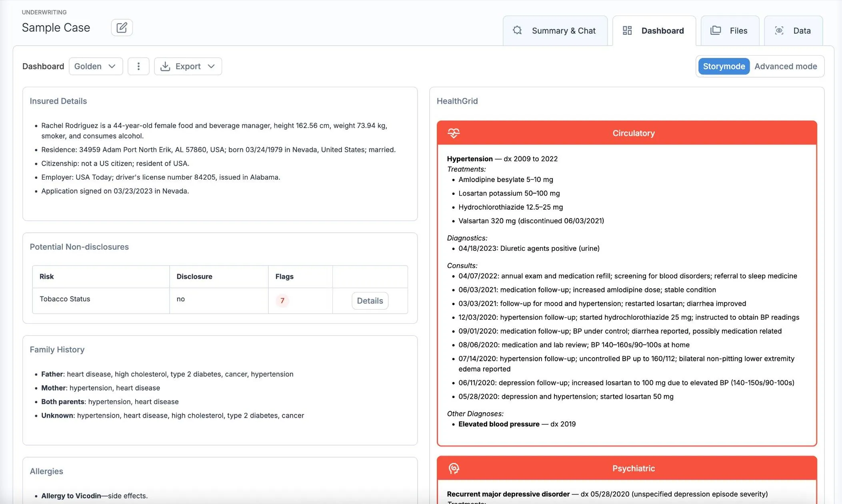The image size is (842, 504).
Task: Click the HealthGrid heading
Action: pos(457,101)
